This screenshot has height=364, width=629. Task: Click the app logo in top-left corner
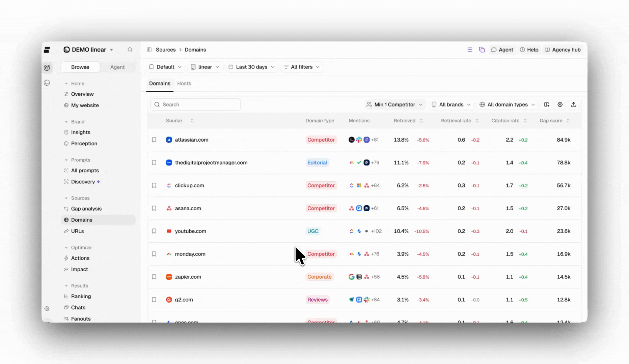pos(47,50)
